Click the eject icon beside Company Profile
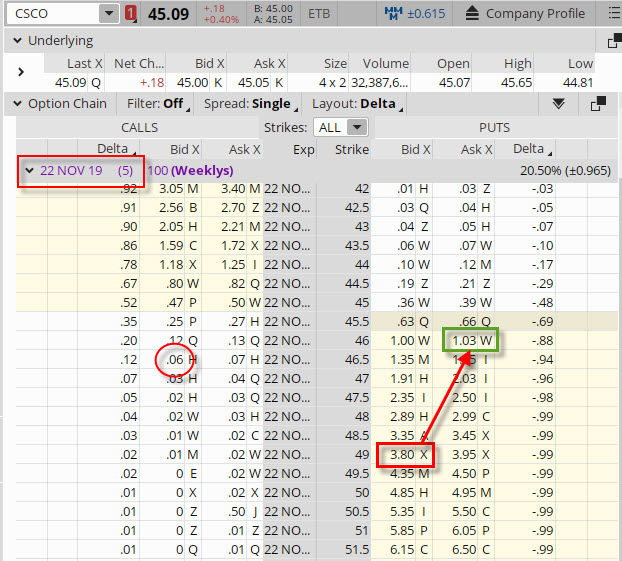This screenshot has height=561, width=622. (x=473, y=14)
